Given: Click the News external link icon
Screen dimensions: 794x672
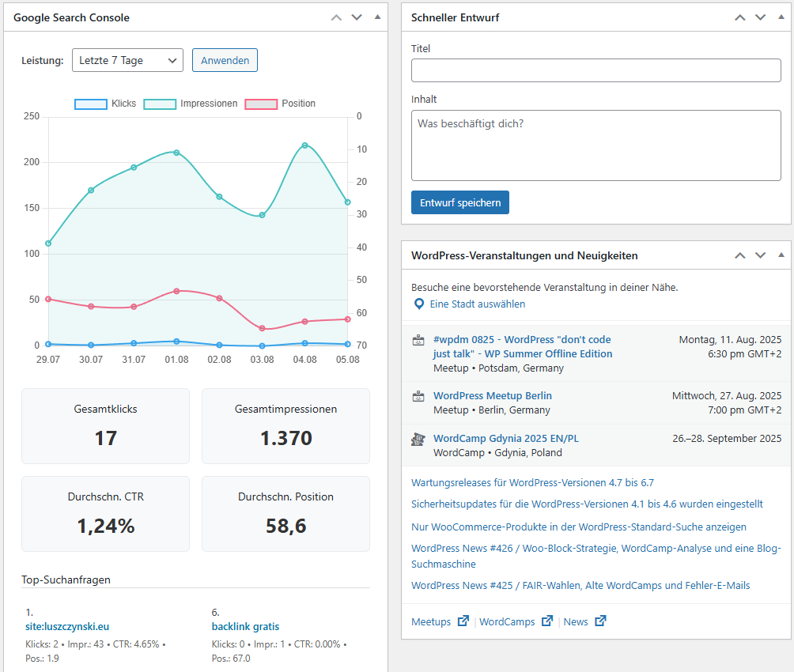Looking at the screenshot, I should (600, 621).
